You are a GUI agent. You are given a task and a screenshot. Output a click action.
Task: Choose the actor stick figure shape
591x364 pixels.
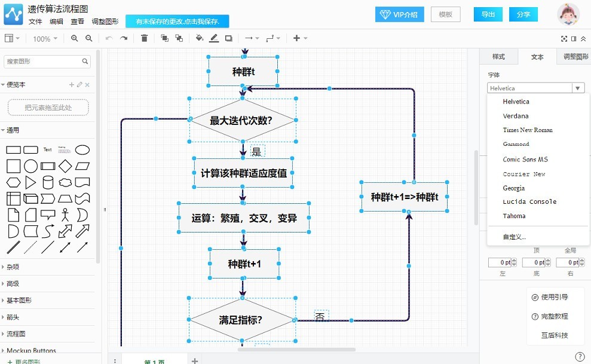[x=65, y=215]
